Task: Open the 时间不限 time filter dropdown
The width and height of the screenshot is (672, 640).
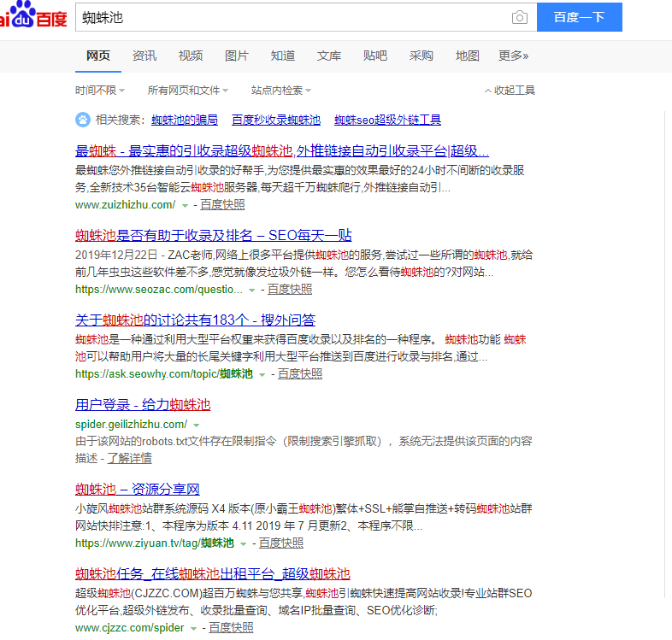Action: click(100, 91)
